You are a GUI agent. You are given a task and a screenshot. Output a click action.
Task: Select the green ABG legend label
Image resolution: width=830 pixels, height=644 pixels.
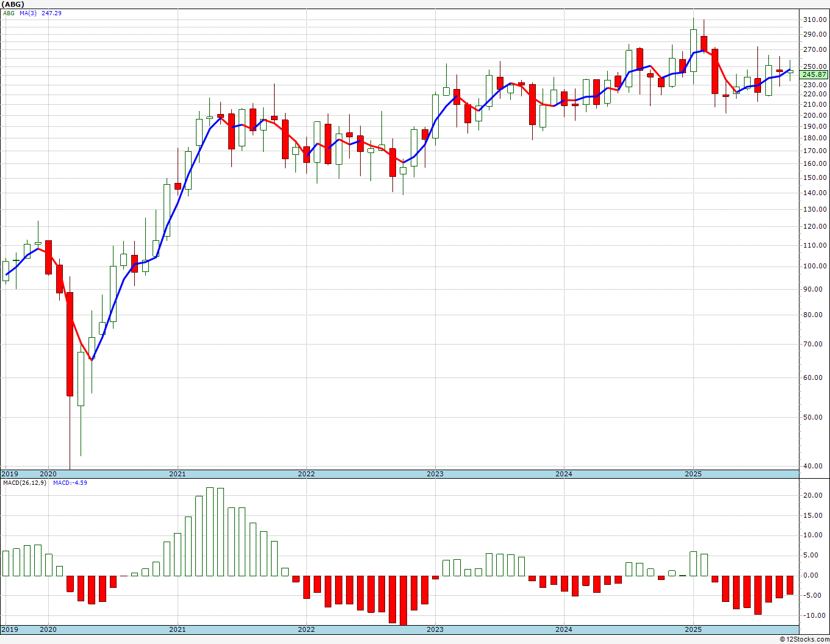click(x=9, y=13)
